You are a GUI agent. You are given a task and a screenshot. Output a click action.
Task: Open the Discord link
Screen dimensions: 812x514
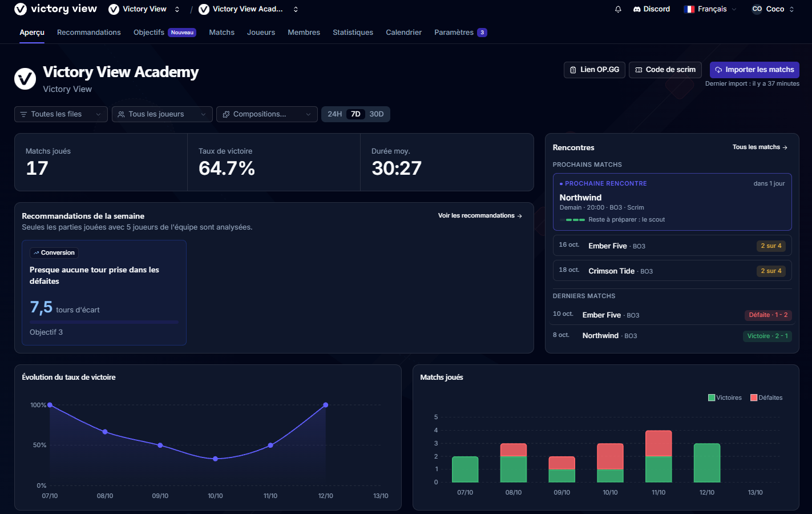point(652,9)
